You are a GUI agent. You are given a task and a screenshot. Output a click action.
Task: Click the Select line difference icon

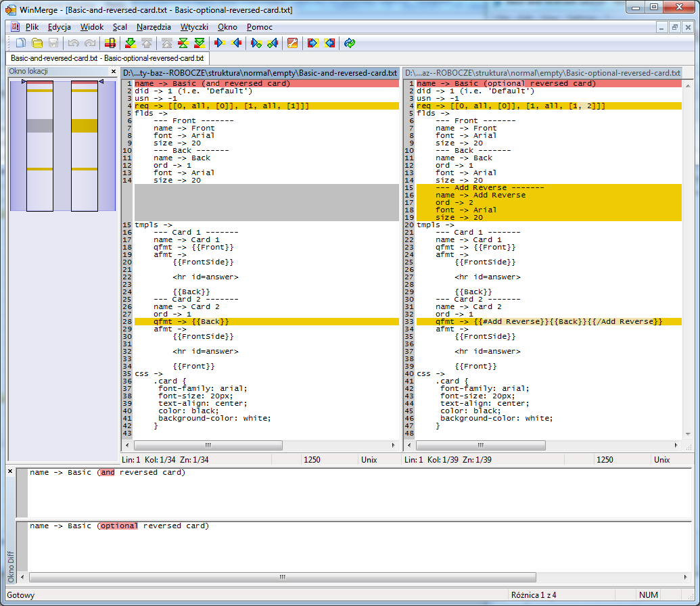110,43
